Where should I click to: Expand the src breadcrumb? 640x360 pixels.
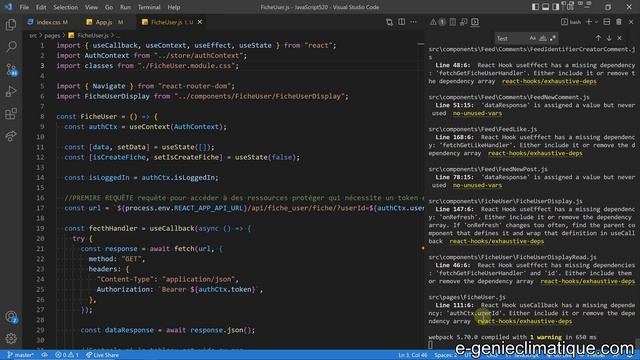tap(33, 36)
